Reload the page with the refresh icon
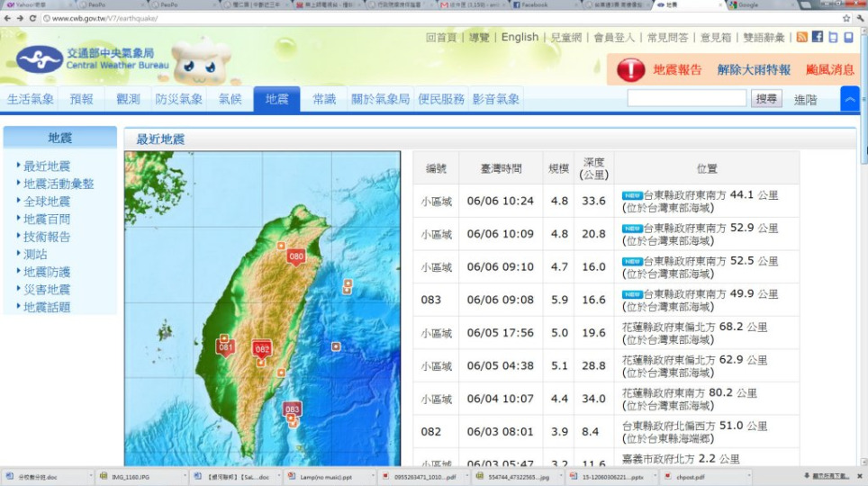The image size is (868, 486). (32, 18)
